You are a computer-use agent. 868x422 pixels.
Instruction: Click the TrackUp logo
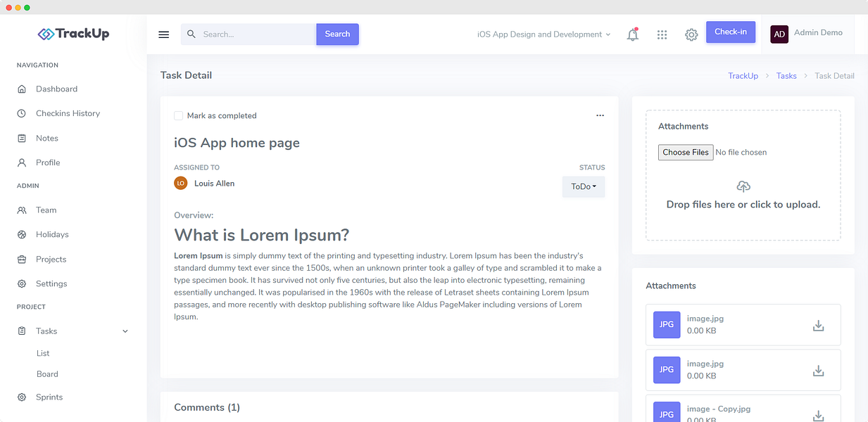74,33
